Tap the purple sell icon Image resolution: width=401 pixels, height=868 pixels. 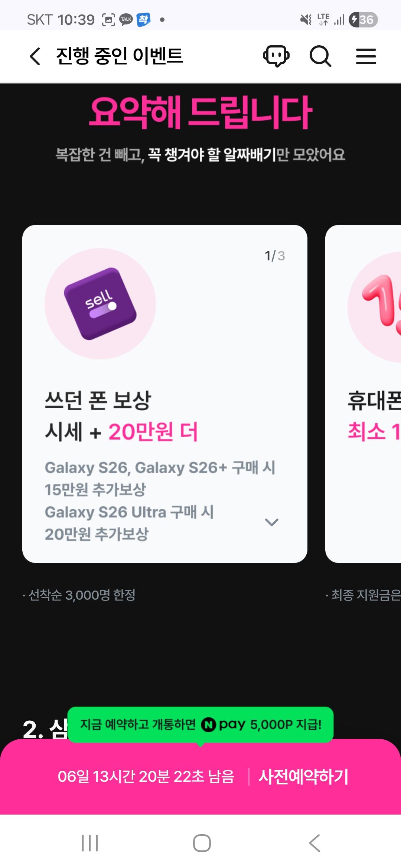pos(100,303)
